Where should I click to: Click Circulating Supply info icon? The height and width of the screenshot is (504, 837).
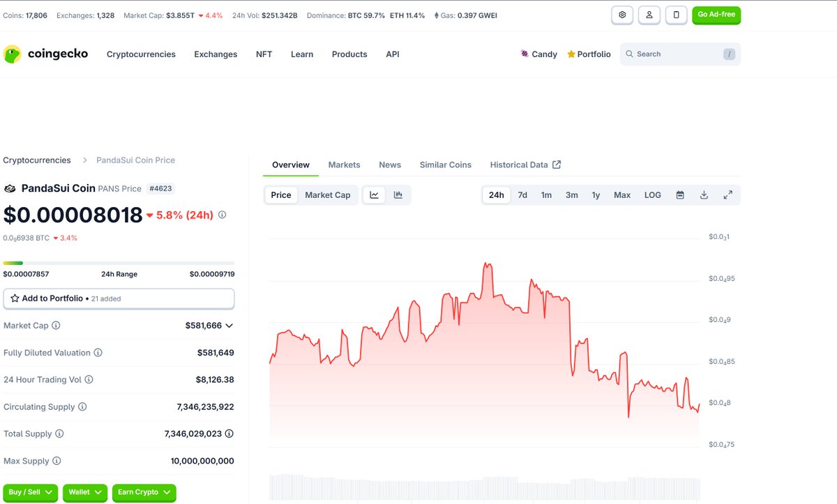[x=82, y=407]
